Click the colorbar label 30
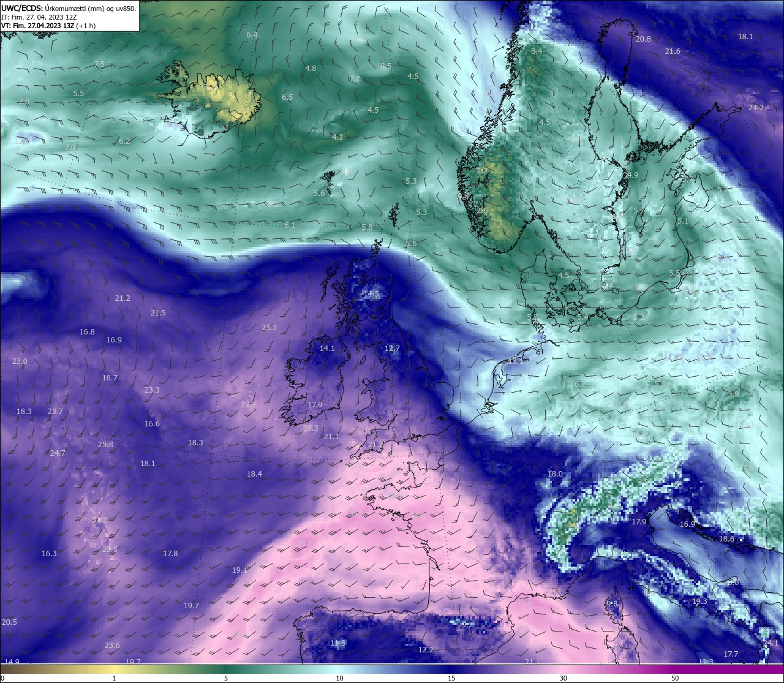Viewport: 784px width, 683px height. coord(563,678)
